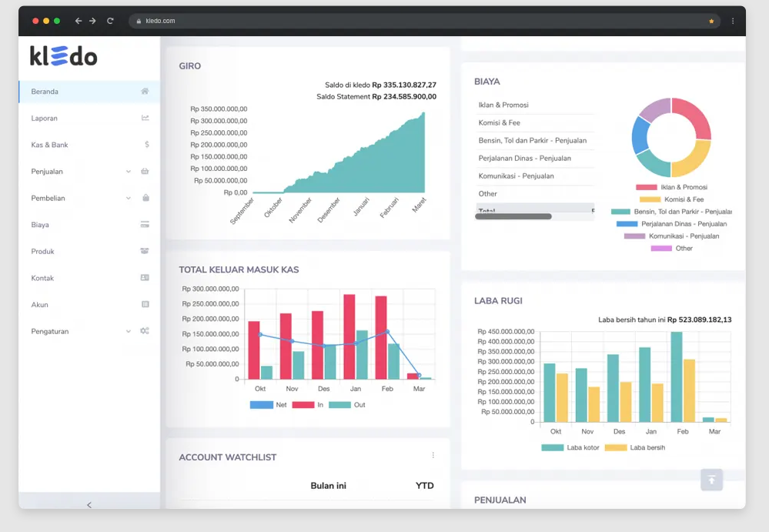The image size is (769, 532).
Task: Click the bag icon beside Pembelian
Action: click(x=145, y=198)
